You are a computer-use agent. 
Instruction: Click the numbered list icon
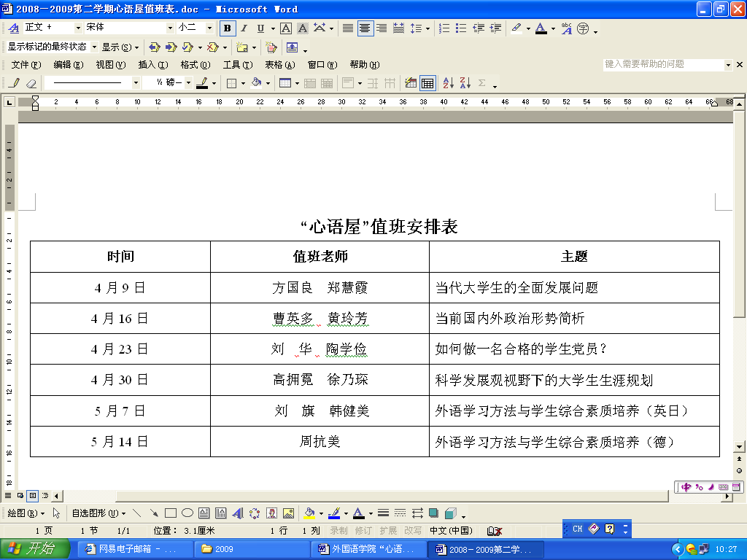point(444,28)
